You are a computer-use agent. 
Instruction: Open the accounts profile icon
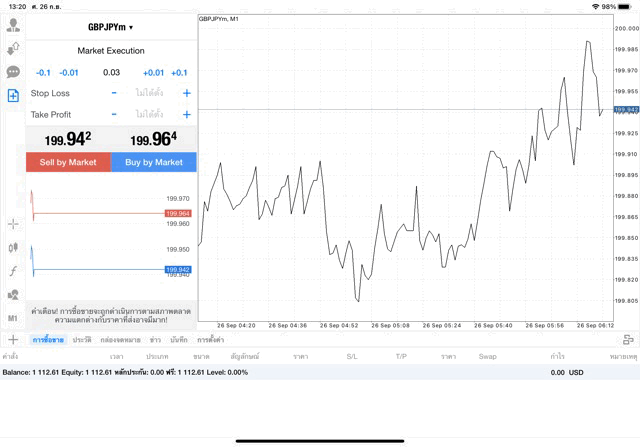(x=13, y=26)
